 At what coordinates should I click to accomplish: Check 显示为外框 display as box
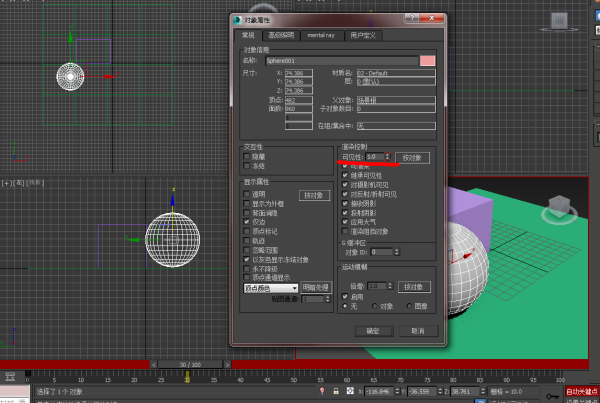[x=246, y=203]
